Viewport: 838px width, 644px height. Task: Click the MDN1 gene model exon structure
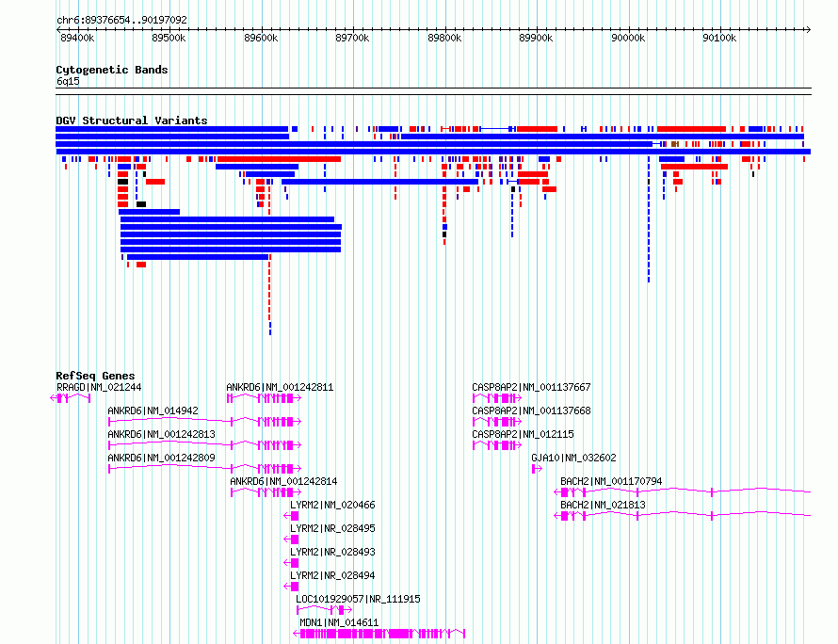click(379, 634)
